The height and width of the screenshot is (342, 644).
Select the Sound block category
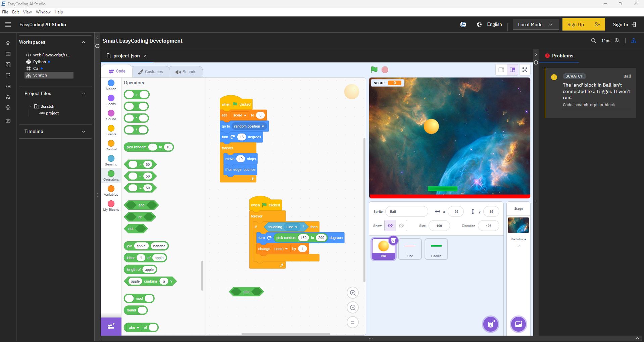111,115
